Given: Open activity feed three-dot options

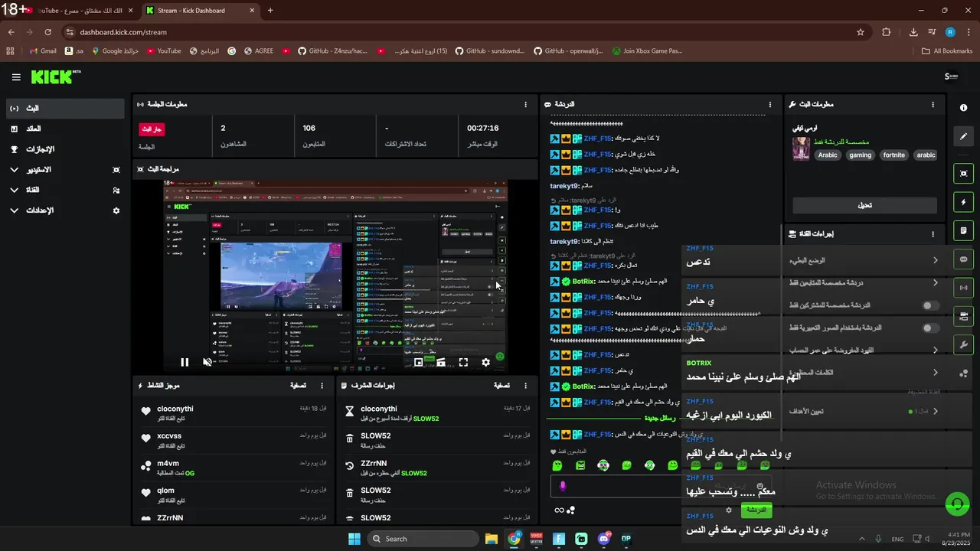Looking at the screenshot, I should (x=322, y=386).
